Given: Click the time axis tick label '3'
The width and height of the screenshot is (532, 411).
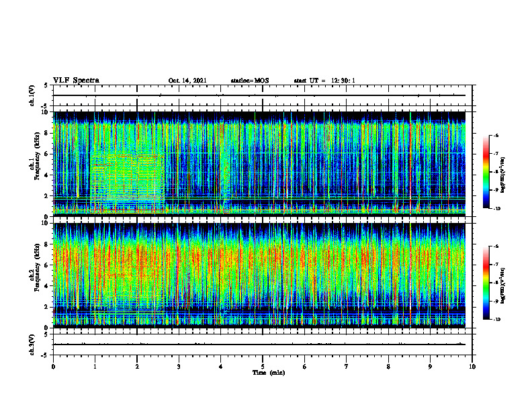Looking at the screenshot, I should [179, 367].
